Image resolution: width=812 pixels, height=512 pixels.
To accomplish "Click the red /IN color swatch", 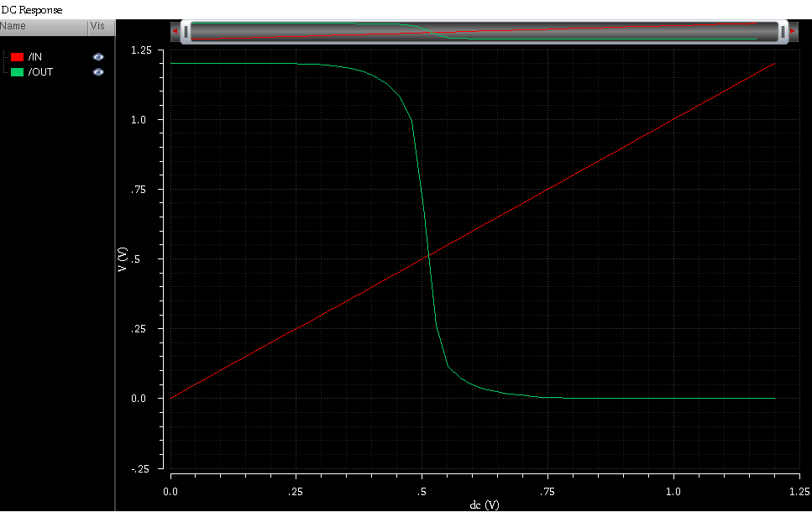I will point(17,57).
